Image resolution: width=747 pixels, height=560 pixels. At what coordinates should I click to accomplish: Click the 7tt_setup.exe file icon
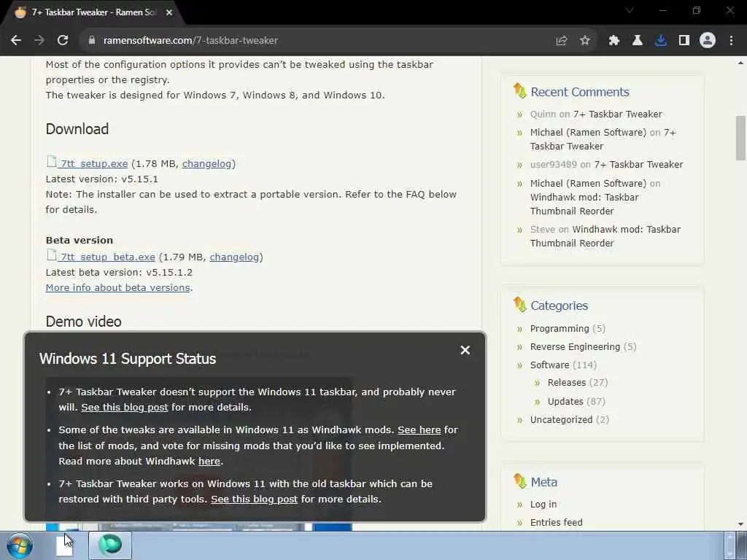coord(52,162)
